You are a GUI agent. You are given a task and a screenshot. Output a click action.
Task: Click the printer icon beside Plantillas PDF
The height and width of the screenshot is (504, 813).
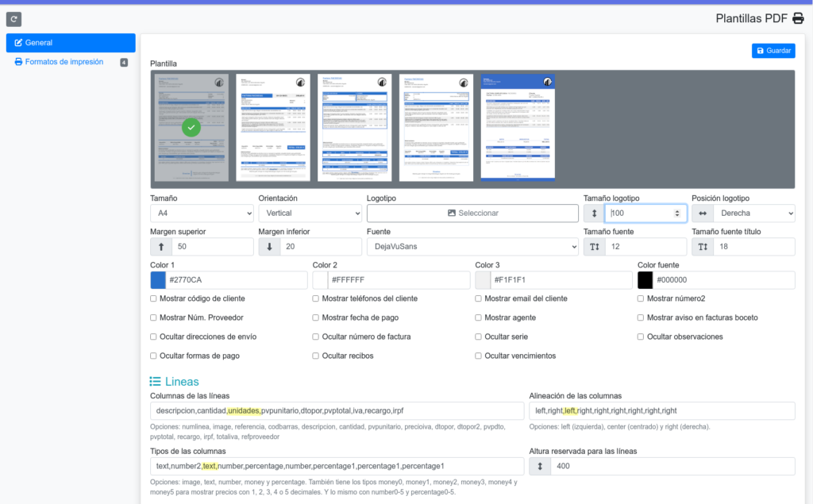point(798,19)
